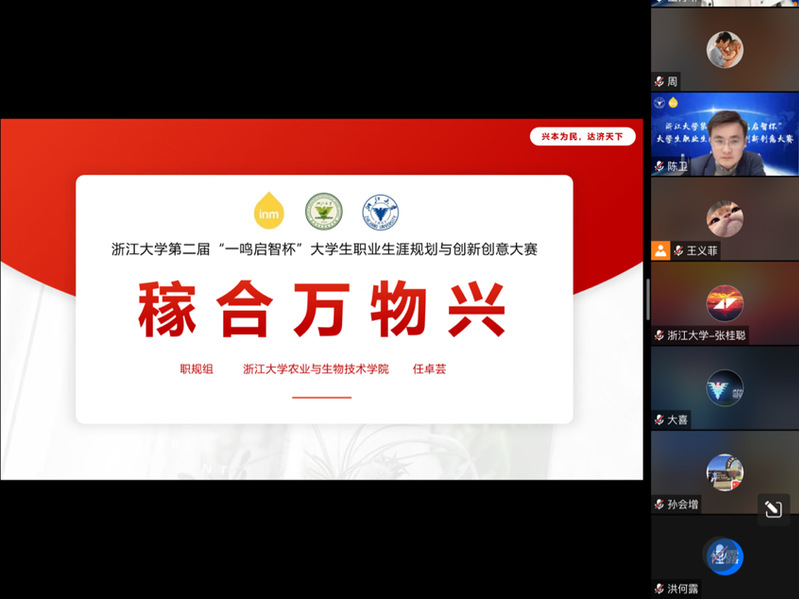Select avatar of participant 孙会增

tap(725, 472)
